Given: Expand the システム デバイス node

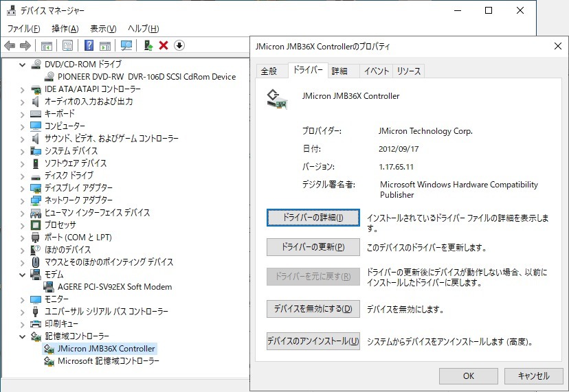Looking at the screenshot, I should (23, 151).
